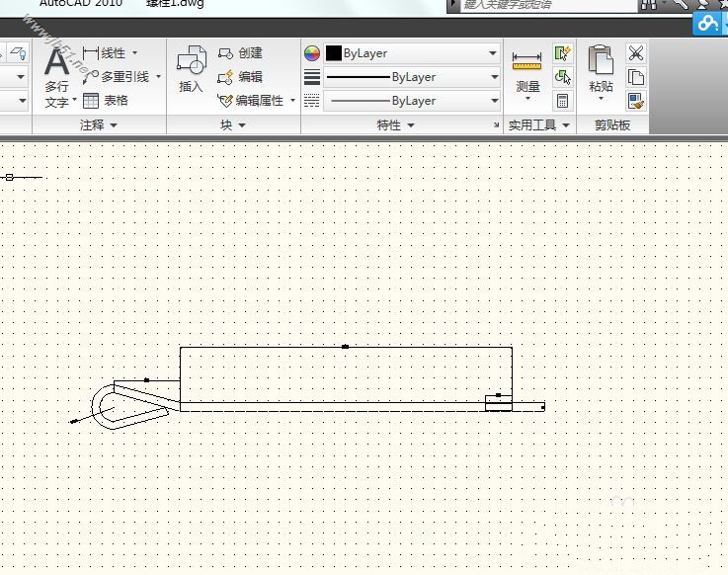Click the layer lightbulb icon at left
728x575 pixels.
pyautogui.click(x=19, y=53)
